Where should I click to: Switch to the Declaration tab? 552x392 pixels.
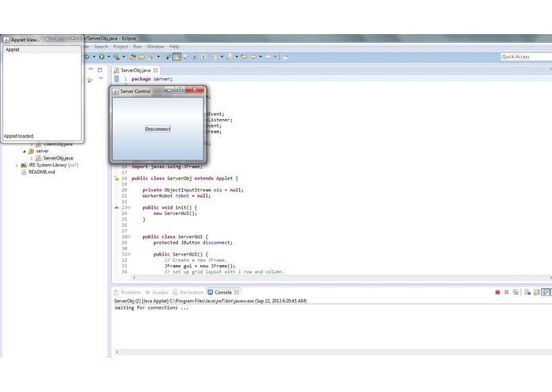(188, 292)
